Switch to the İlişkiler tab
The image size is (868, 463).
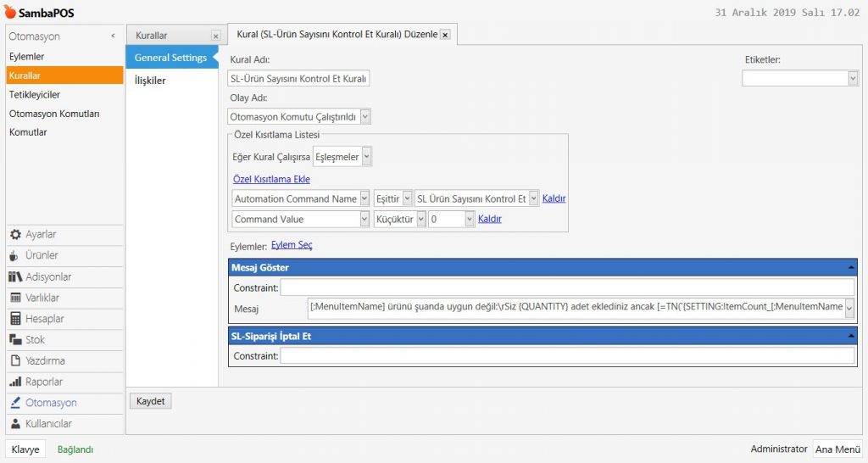(x=150, y=81)
